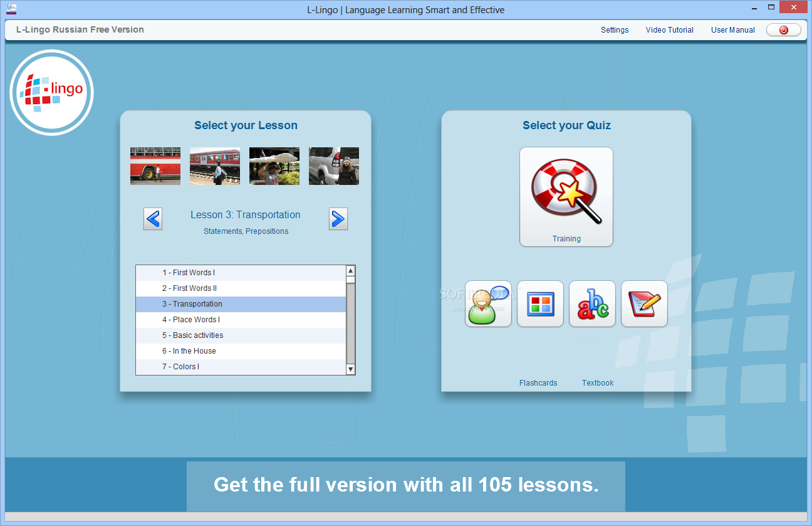
Task: Start the speaking person chat quiz
Action: point(488,303)
